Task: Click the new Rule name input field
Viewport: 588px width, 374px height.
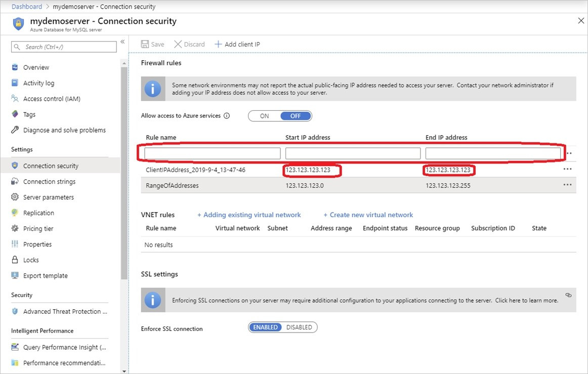Action: [212, 153]
